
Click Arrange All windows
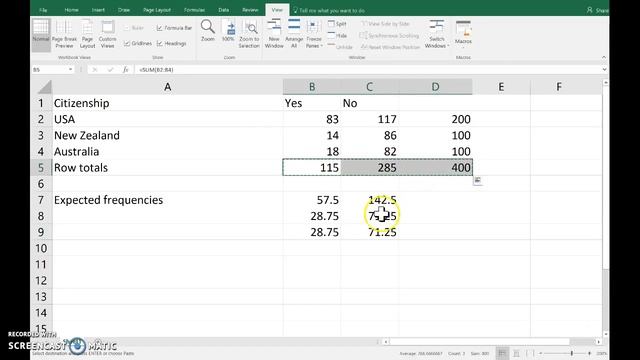294,34
